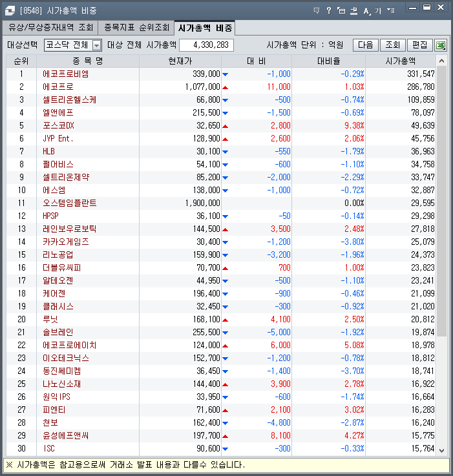Screen dimensions: 453x476
Task: Select 원익IPS stock name
Action: click(56, 397)
